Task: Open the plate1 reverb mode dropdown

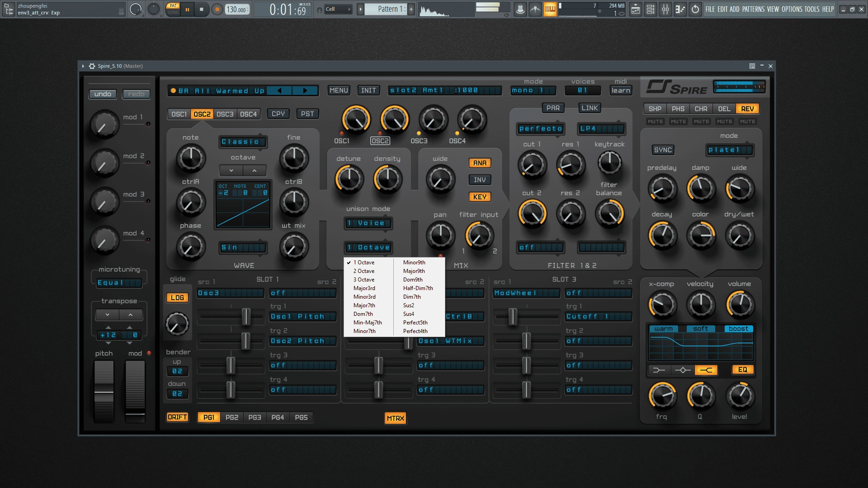Action: [x=729, y=150]
